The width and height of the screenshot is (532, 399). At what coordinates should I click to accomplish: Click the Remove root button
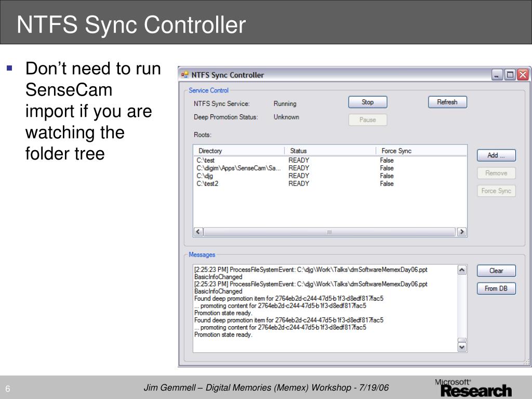click(496, 173)
